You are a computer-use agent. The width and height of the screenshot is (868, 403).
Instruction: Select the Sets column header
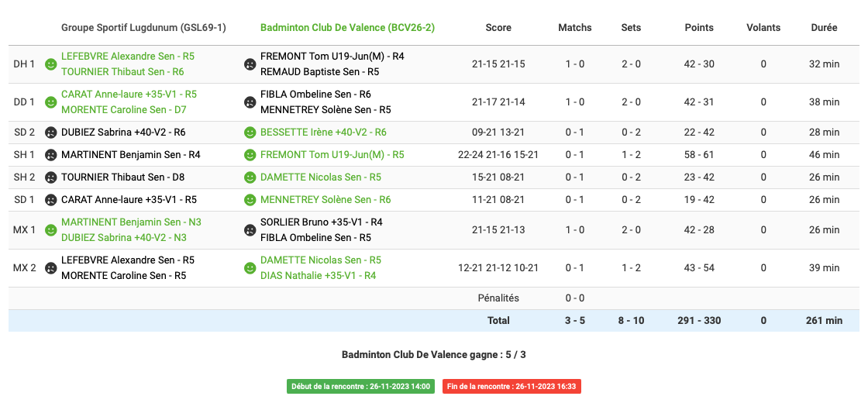tap(631, 28)
